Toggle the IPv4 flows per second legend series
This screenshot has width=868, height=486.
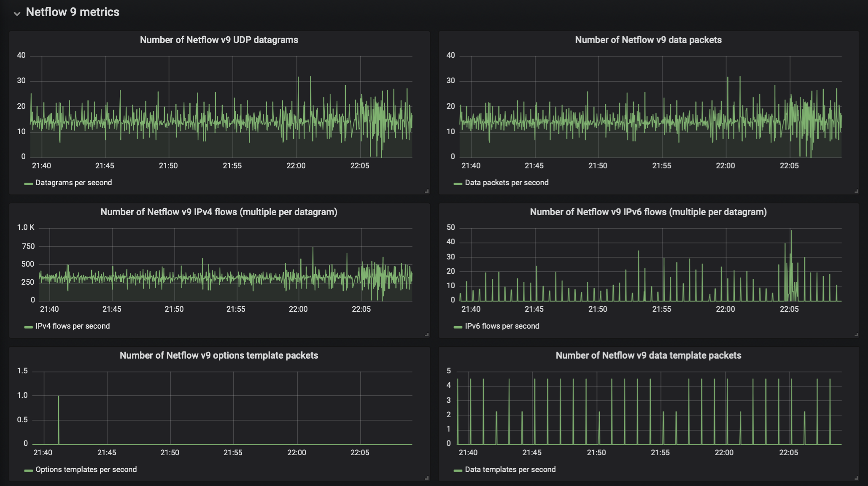[x=73, y=326]
